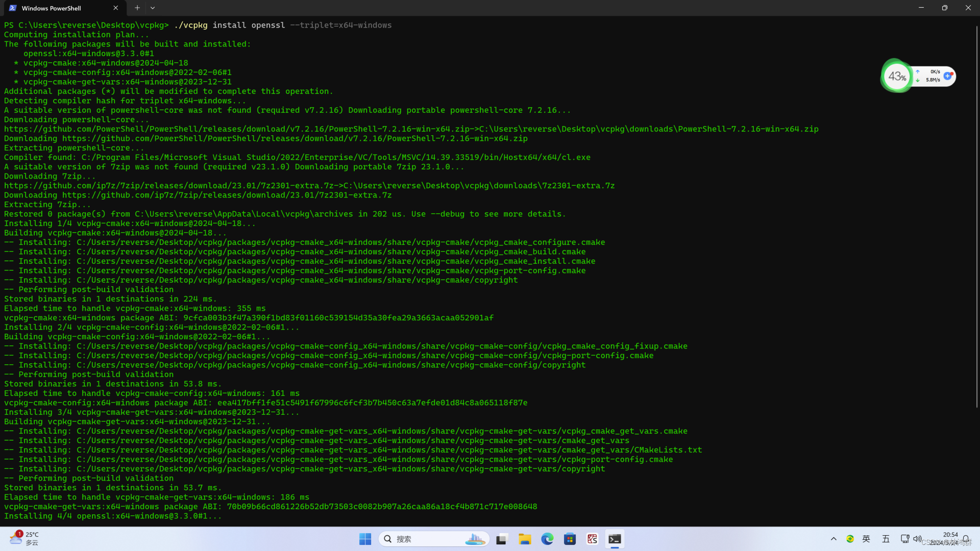Open network settings tray icon
Viewport: 980px width, 551px height.
tap(904, 539)
